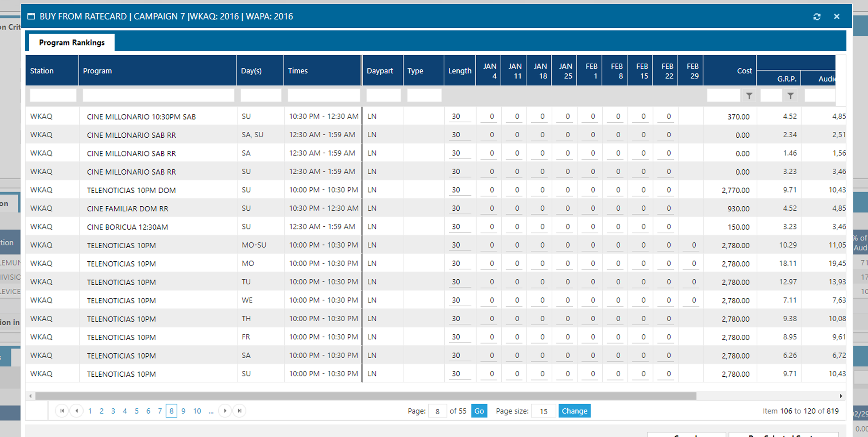
Task: Edit the page size input box
Action: 543,411
